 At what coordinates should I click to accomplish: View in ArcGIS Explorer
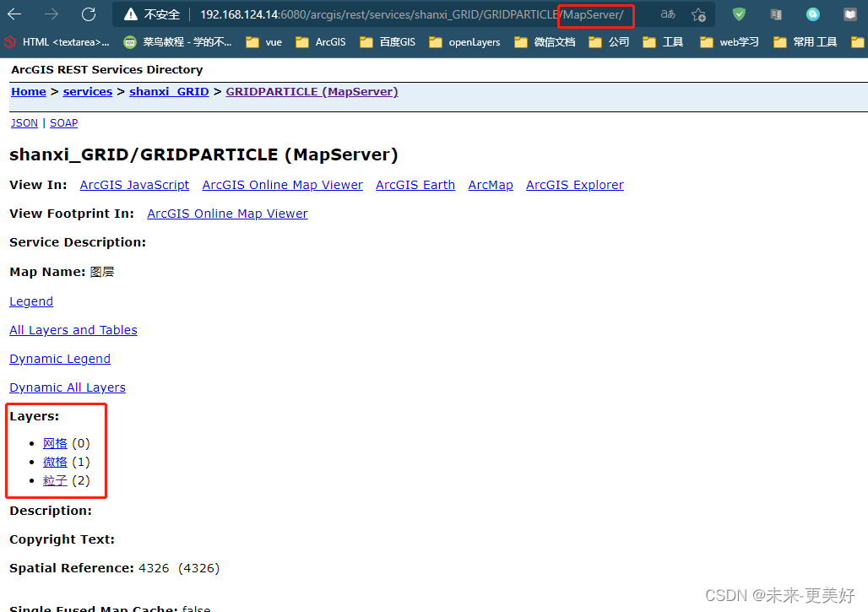click(575, 185)
